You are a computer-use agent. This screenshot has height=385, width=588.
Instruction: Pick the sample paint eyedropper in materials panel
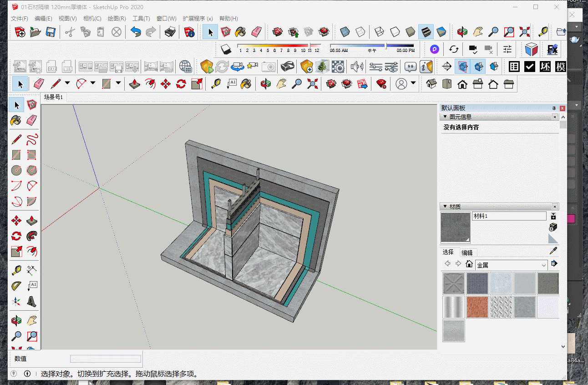[553, 251]
